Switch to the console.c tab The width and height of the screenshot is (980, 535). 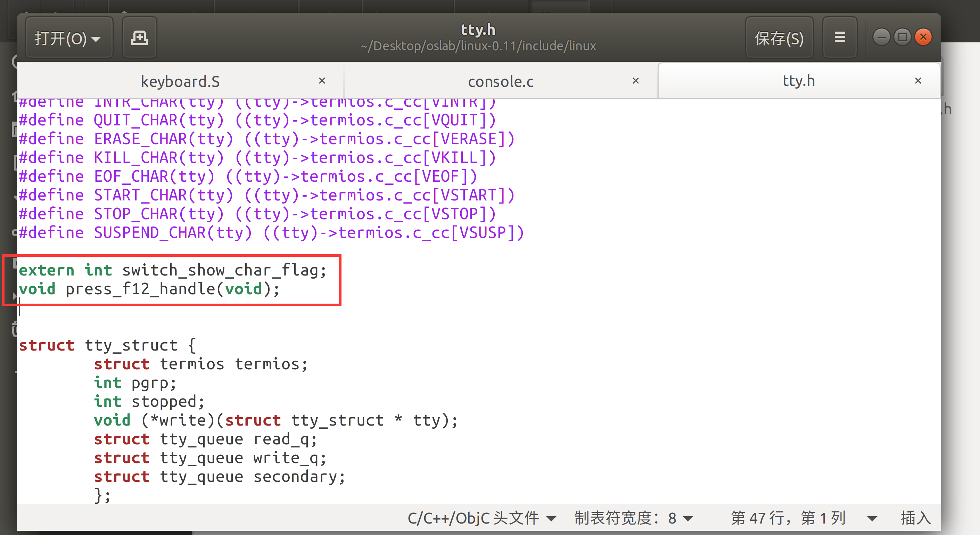[501, 81]
